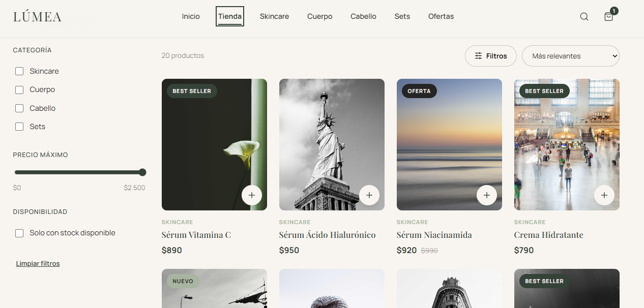
Task: Click the Sérum Ácido Hialurónico product title
Action: [328, 235]
